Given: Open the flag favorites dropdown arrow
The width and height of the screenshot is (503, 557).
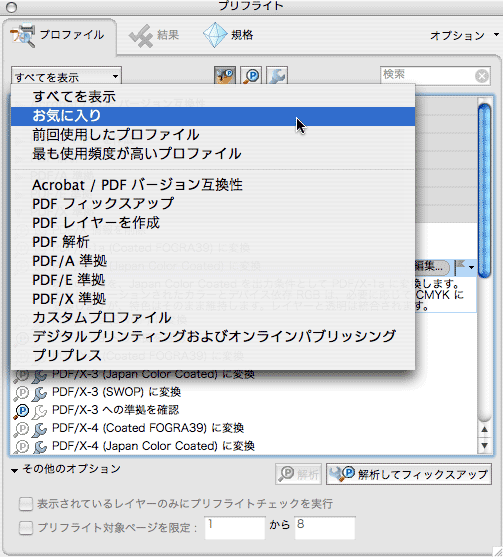Looking at the screenshot, I should click(x=471, y=267).
